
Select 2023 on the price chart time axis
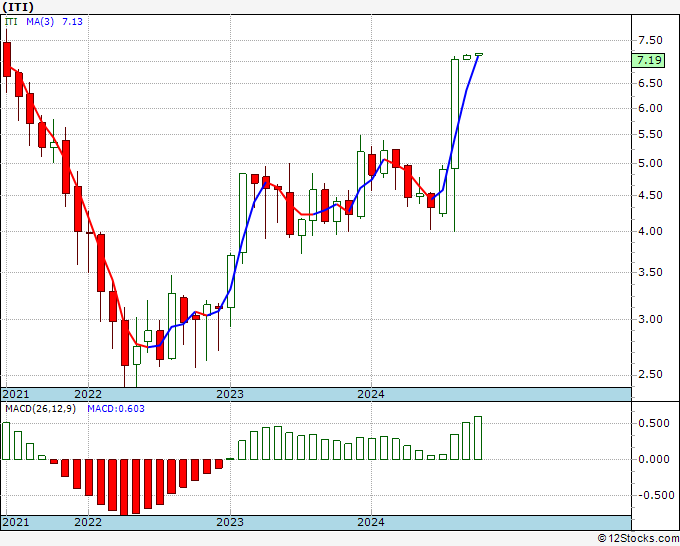(230, 394)
